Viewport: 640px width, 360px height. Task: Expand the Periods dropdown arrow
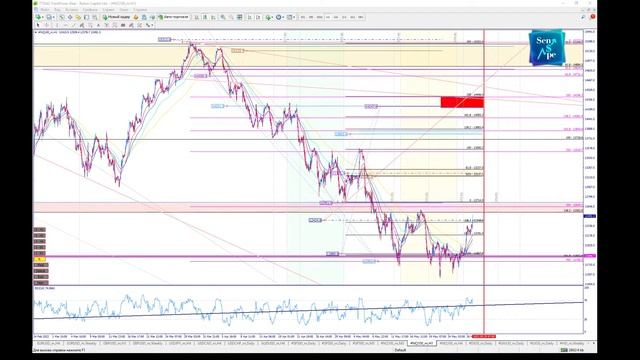tap(283, 17)
